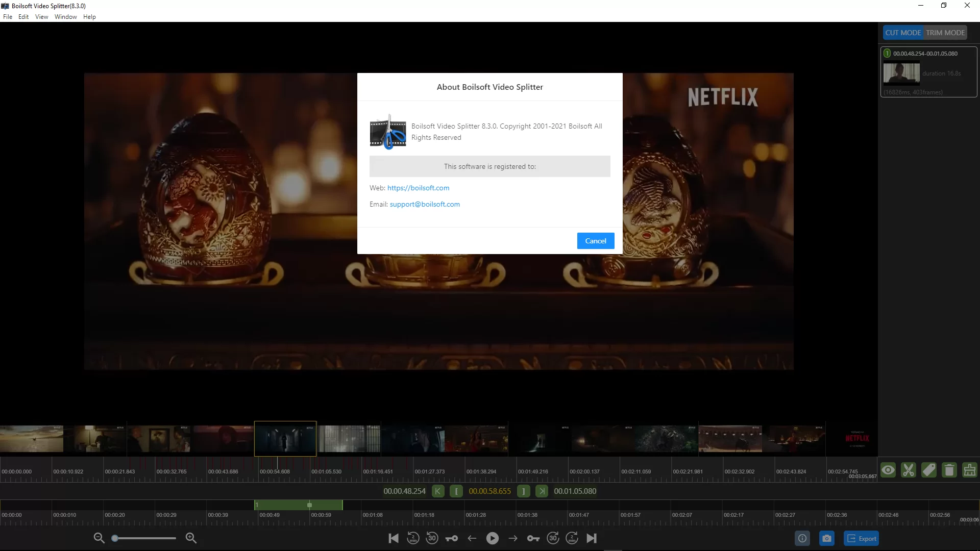
Task: Click the green selected segment bar on lower timeline
Action: pyautogui.click(x=299, y=505)
